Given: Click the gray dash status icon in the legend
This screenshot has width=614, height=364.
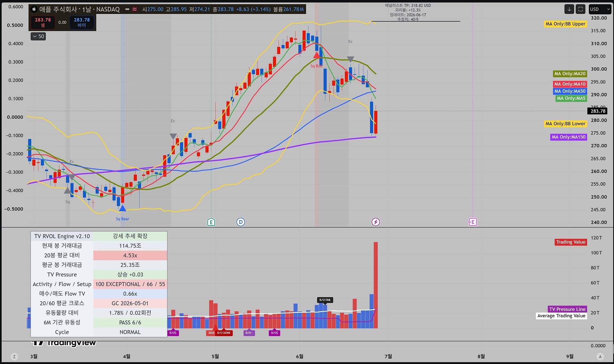Looking at the screenshot, I should tap(127, 9).
